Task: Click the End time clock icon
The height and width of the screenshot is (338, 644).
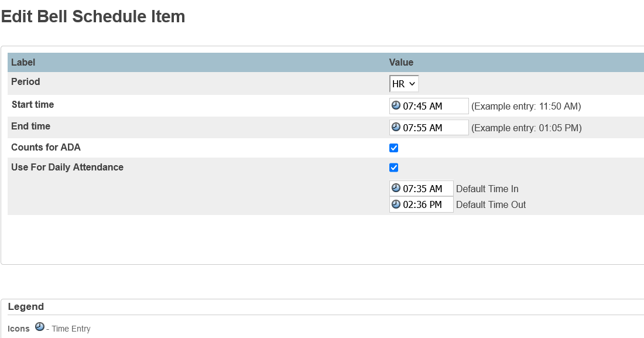Action: 396,127
